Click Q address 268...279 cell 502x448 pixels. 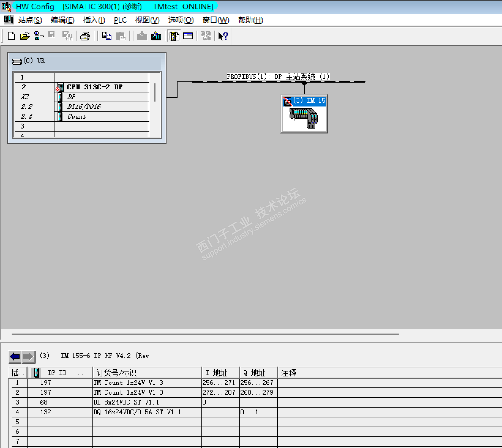pyautogui.click(x=259, y=393)
